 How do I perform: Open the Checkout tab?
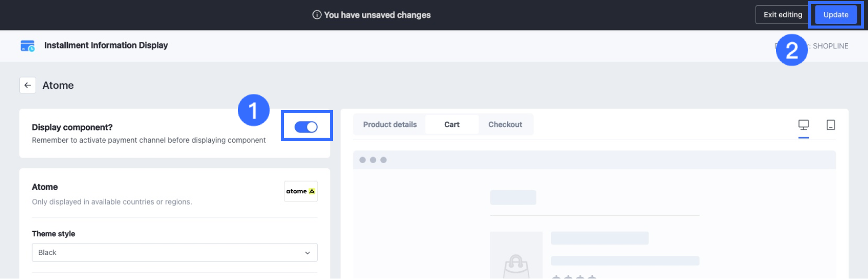(x=505, y=124)
